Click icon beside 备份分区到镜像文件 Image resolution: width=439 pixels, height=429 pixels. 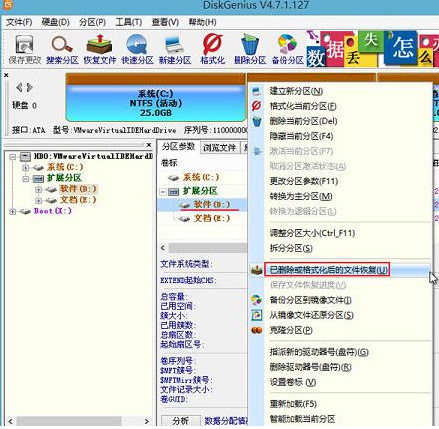[257, 300]
